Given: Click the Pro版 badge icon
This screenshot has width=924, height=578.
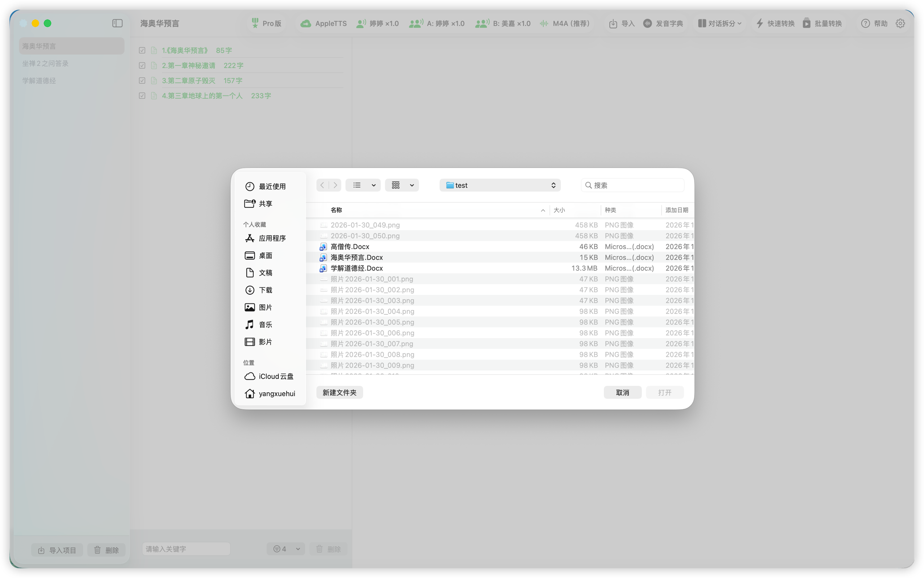Looking at the screenshot, I should 255,23.
